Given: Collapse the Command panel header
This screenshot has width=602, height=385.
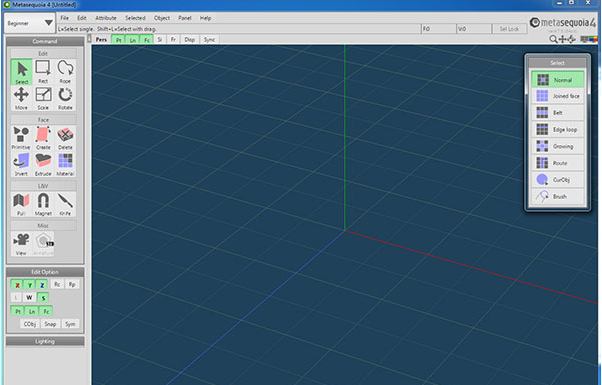Looking at the screenshot, I should click(x=45, y=41).
